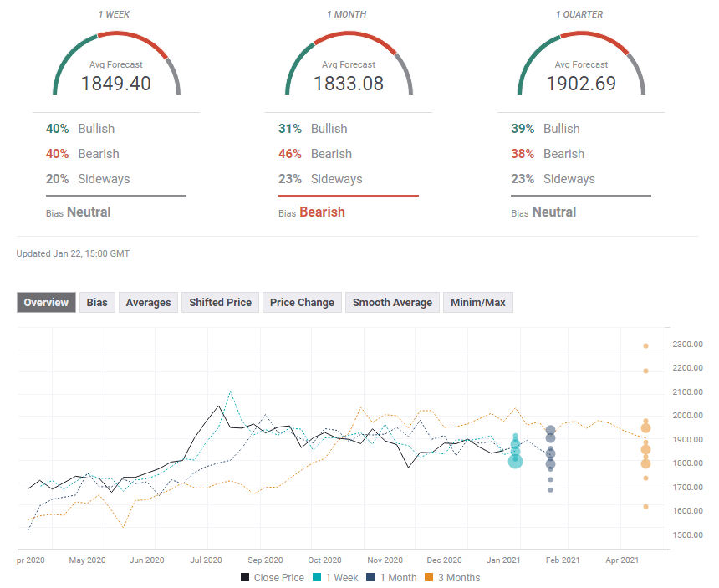
Task: Click the 1 Week forecast gauge
Action: (116, 64)
